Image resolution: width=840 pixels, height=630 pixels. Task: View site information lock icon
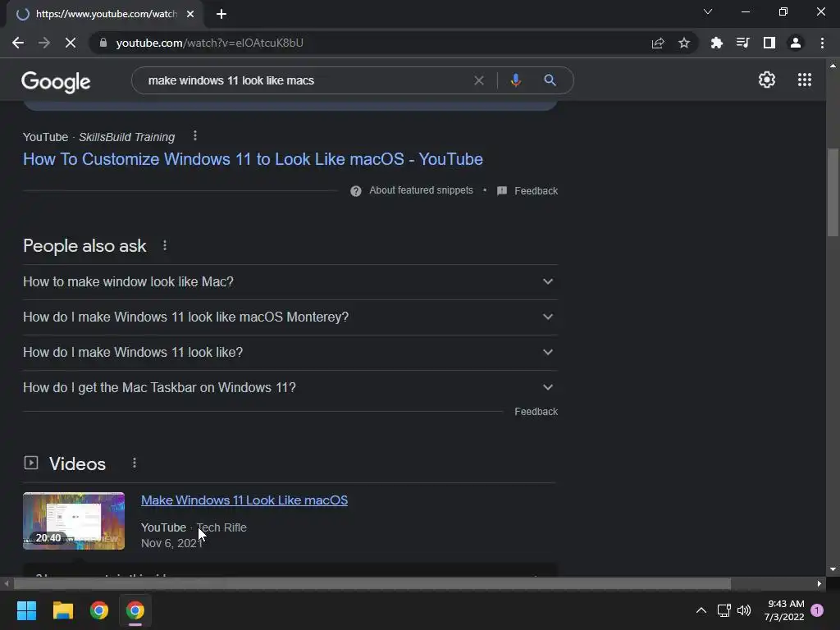point(103,43)
